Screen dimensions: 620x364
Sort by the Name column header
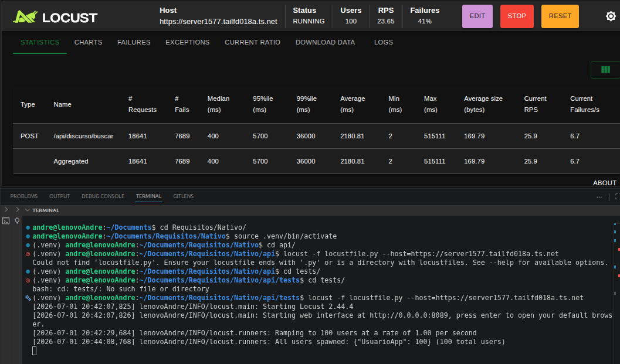pos(63,104)
